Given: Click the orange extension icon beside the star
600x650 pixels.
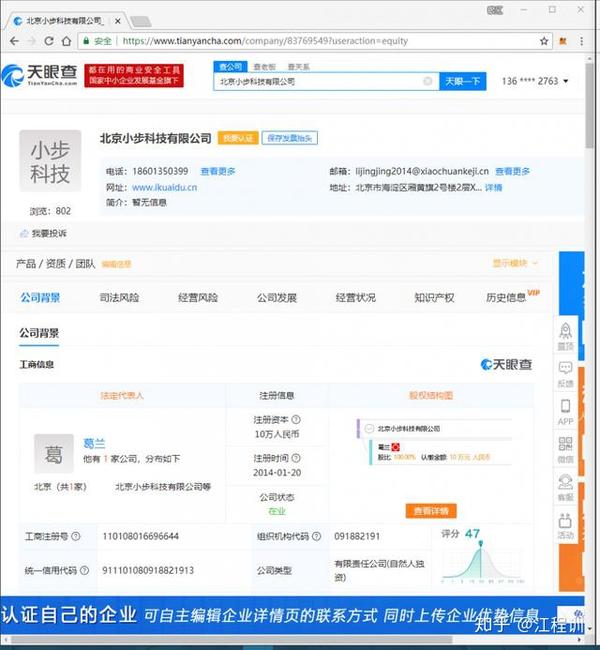Looking at the screenshot, I should pyautogui.click(x=563, y=41).
